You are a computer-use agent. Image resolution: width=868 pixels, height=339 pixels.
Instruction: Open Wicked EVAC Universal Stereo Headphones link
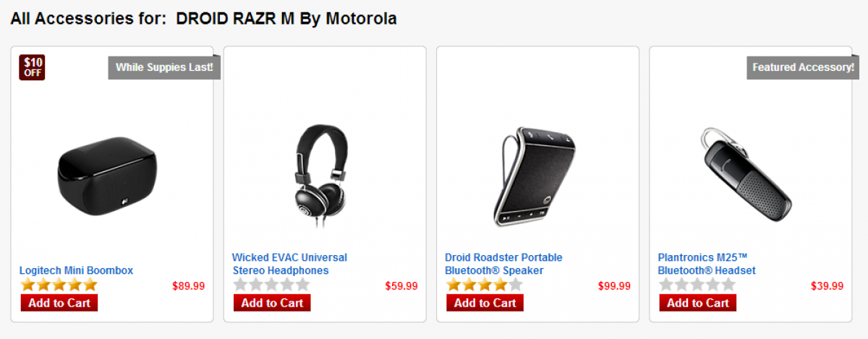[x=289, y=264]
